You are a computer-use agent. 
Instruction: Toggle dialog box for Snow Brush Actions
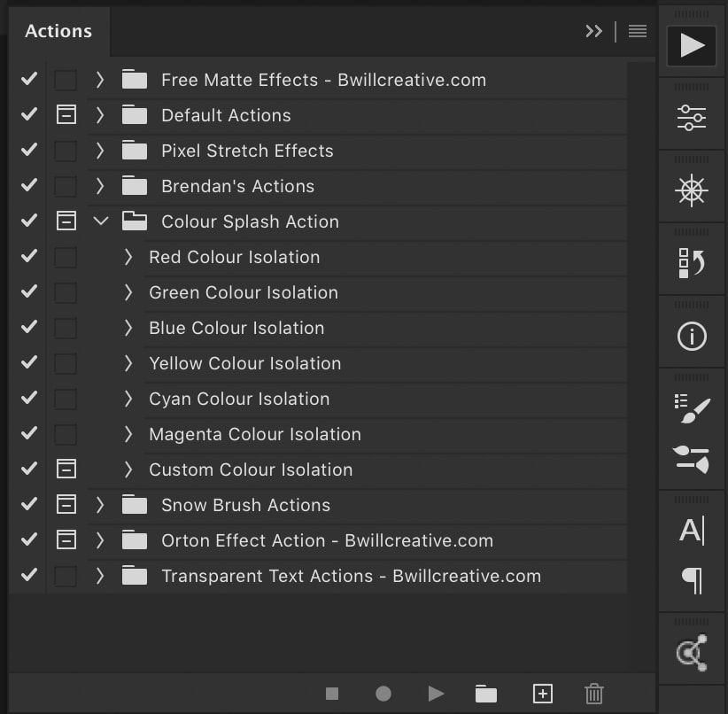tap(66, 505)
